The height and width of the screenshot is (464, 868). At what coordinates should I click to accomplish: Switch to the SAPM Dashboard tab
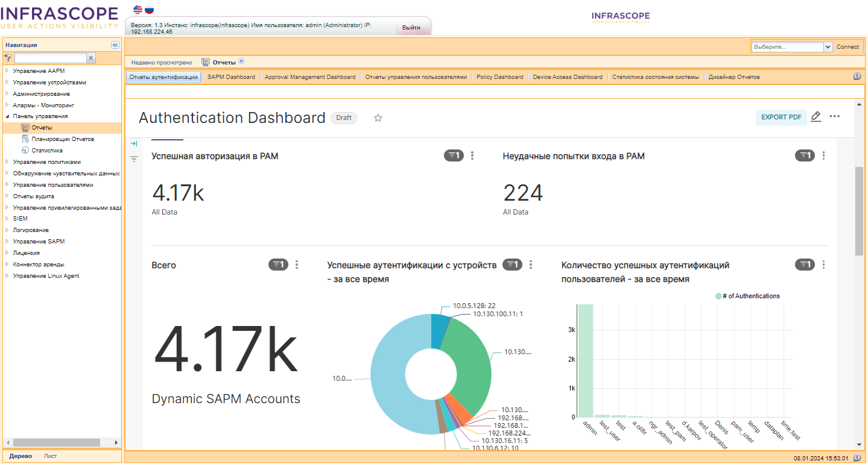click(231, 77)
